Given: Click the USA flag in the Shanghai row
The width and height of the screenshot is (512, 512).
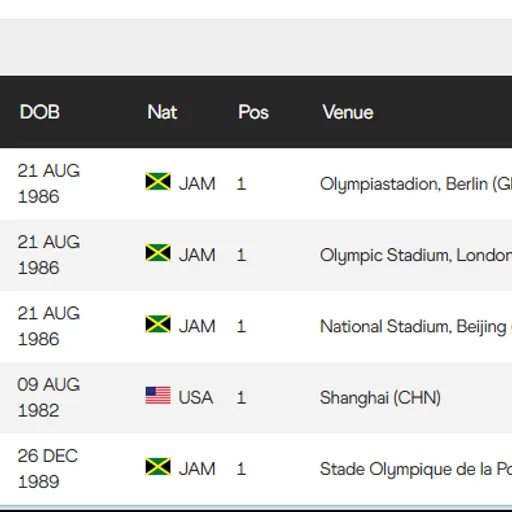Looking at the screenshot, I should (x=158, y=395).
